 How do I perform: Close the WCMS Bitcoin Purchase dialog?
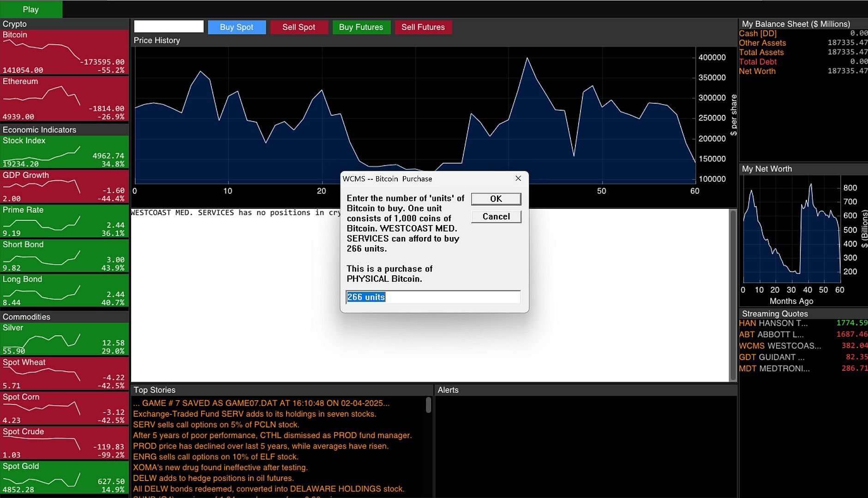pos(518,178)
